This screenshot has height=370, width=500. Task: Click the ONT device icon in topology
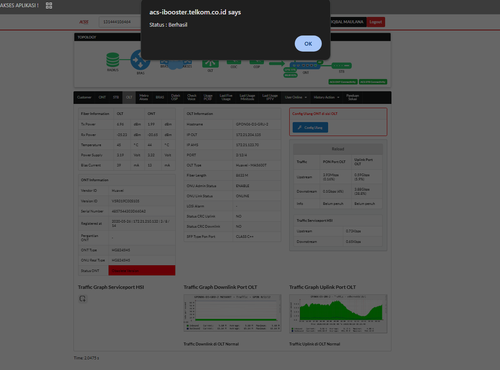(305, 66)
